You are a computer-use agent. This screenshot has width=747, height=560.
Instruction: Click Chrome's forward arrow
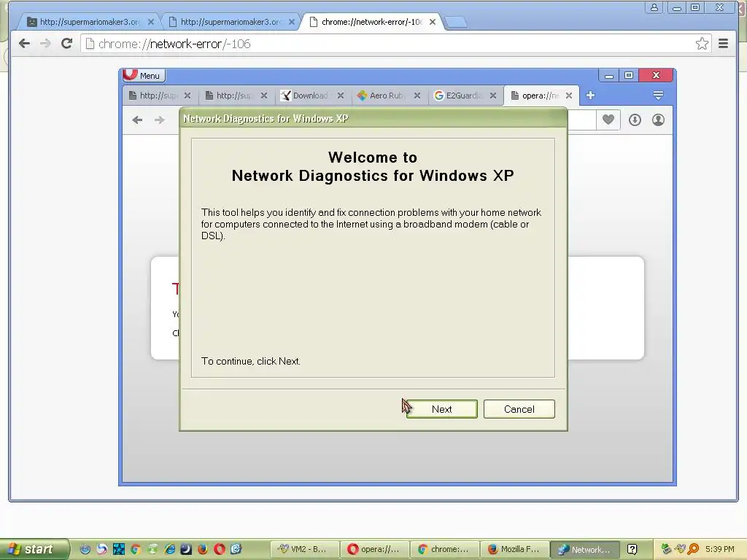tap(45, 44)
